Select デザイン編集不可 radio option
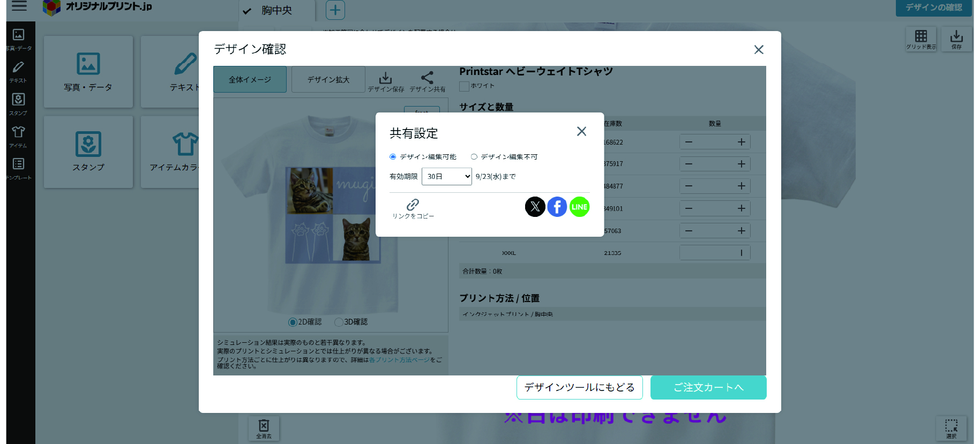980x444 pixels. pos(474,157)
